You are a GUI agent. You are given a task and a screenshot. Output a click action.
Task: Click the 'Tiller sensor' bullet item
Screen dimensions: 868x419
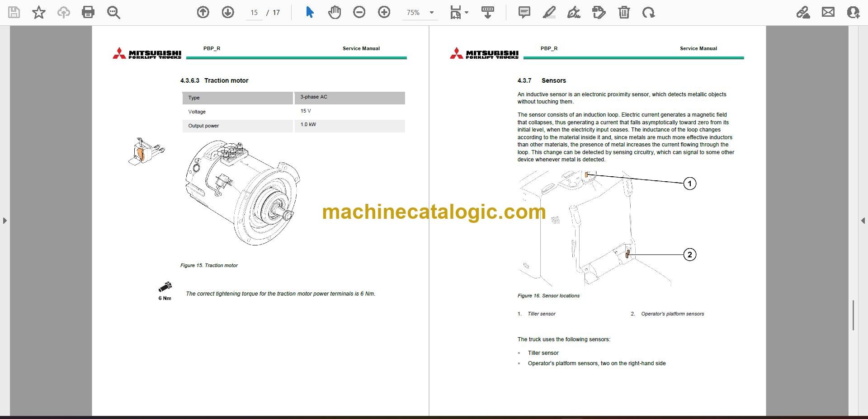pos(543,353)
